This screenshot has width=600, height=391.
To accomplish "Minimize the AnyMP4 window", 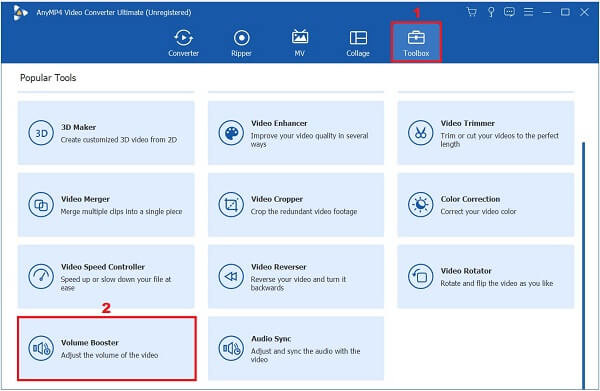I will pos(547,12).
